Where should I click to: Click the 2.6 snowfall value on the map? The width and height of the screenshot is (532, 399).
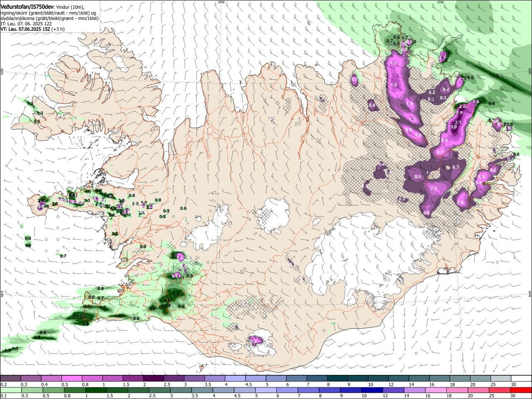coord(463,107)
